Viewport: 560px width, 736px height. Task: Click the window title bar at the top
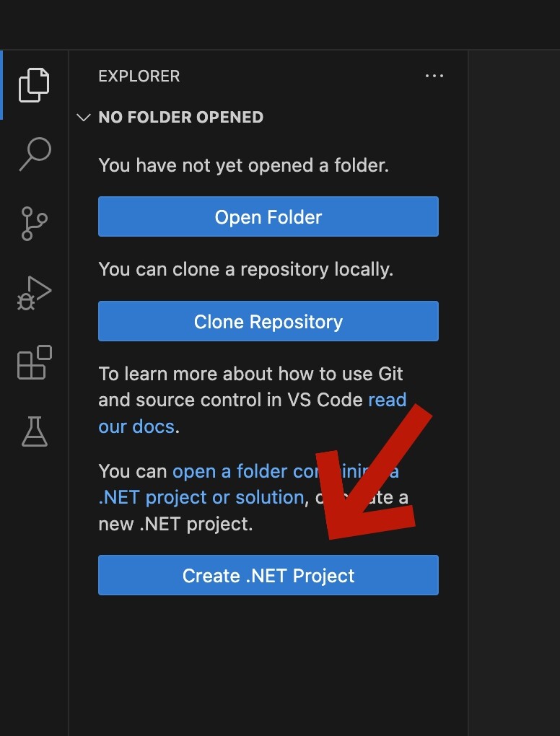coord(280,22)
